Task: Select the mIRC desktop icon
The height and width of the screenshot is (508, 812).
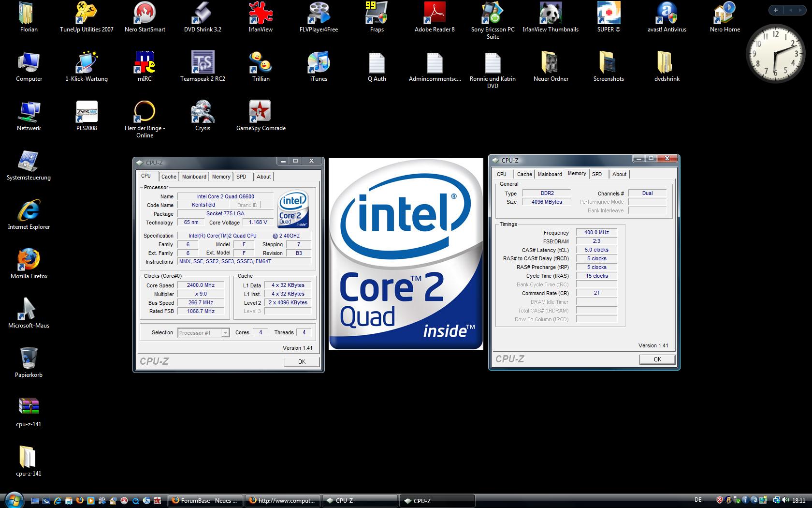Action: tap(145, 67)
